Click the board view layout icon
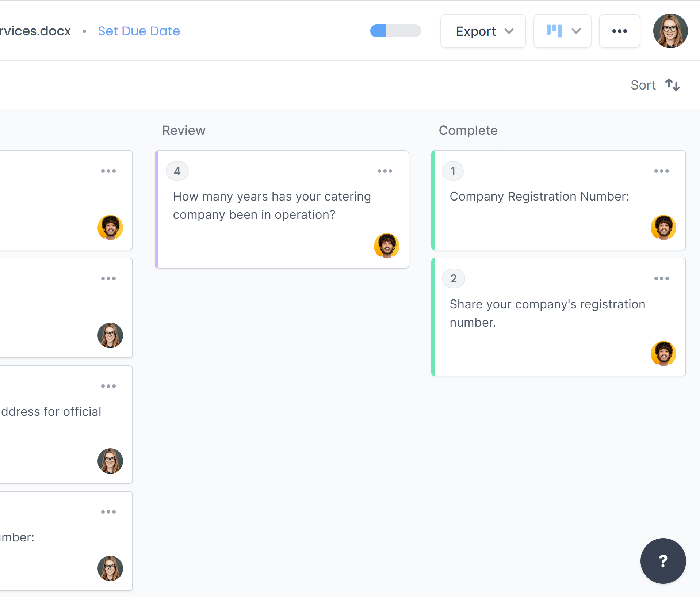The width and height of the screenshot is (700, 597). (554, 31)
